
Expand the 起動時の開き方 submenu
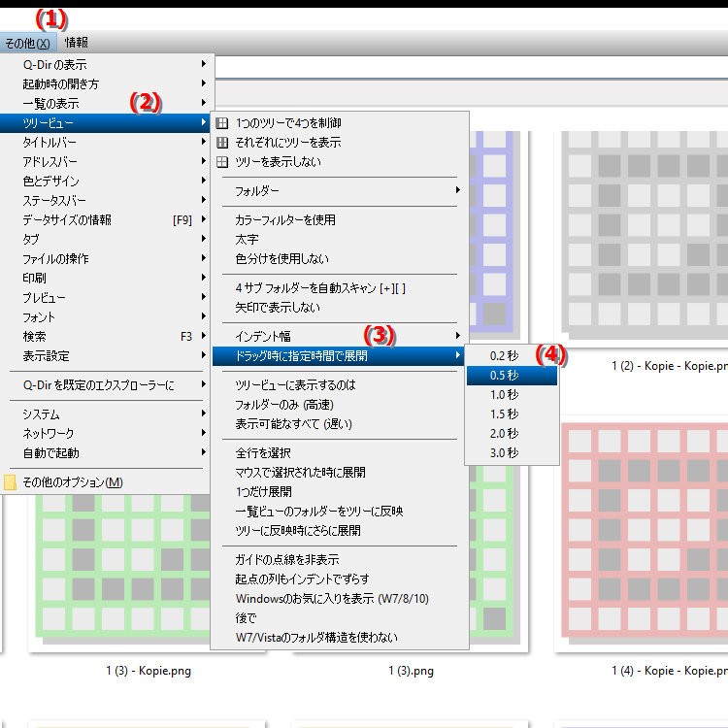coord(105,84)
